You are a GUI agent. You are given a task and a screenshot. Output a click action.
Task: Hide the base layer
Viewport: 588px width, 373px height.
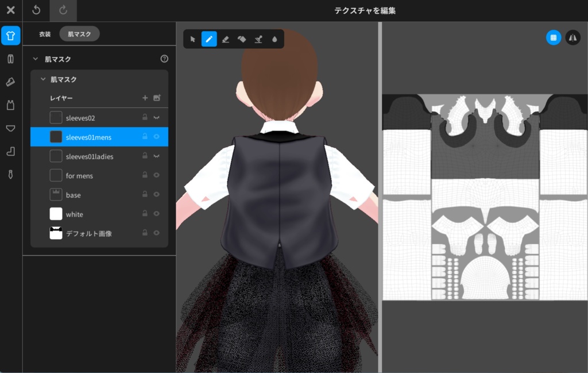(156, 194)
